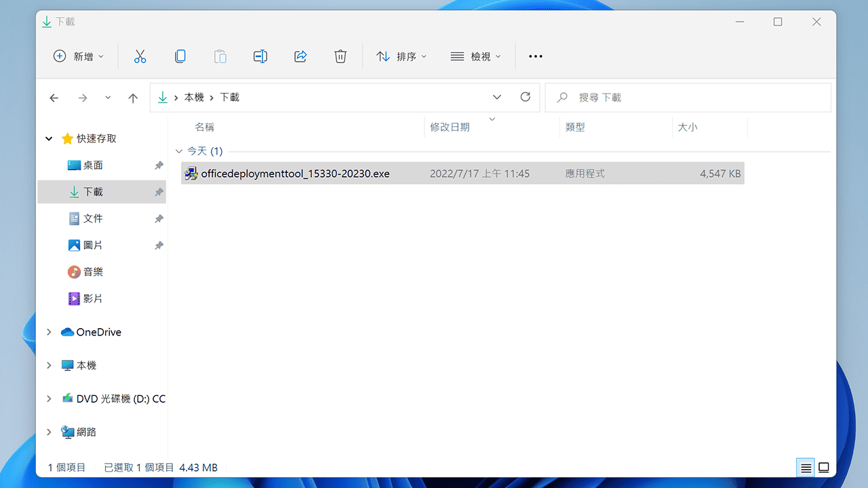Collapse the 快速存取 section chevron

pos(48,138)
